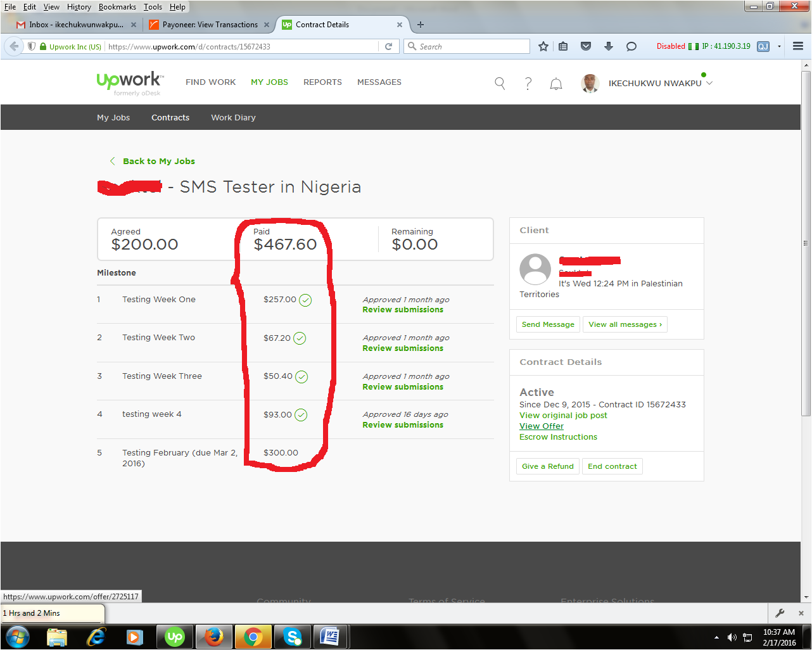The height and width of the screenshot is (650, 812).
Task: Click the QJ extension icon
Action: coord(763,46)
